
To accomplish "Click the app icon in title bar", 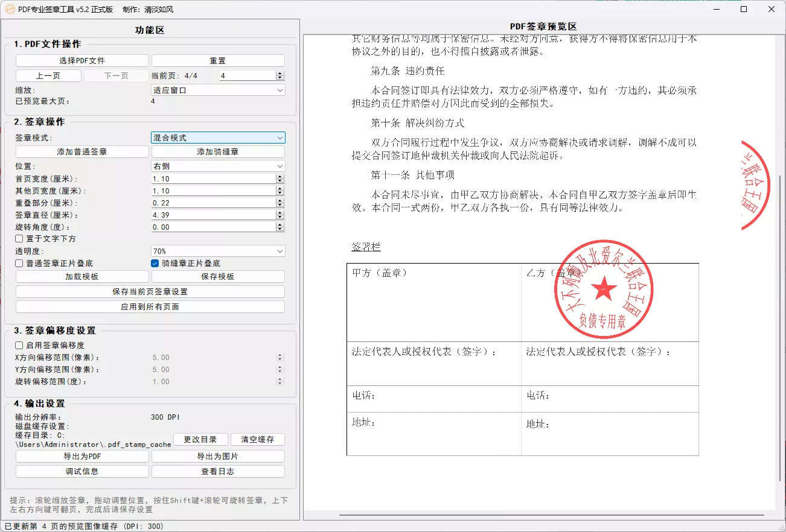I will pos(10,9).
